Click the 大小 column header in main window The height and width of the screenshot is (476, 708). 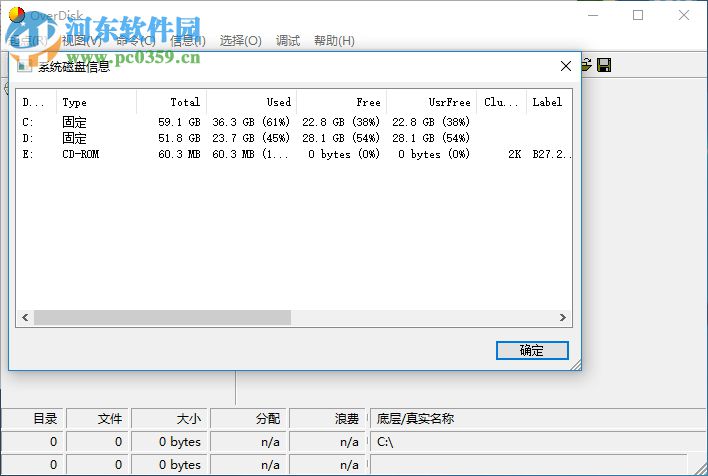[170, 419]
